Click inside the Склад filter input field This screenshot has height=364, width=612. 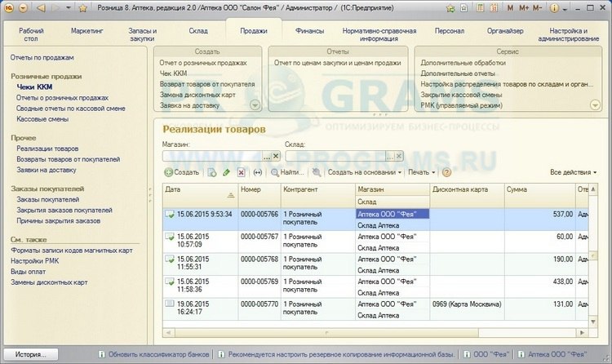click(335, 156)
